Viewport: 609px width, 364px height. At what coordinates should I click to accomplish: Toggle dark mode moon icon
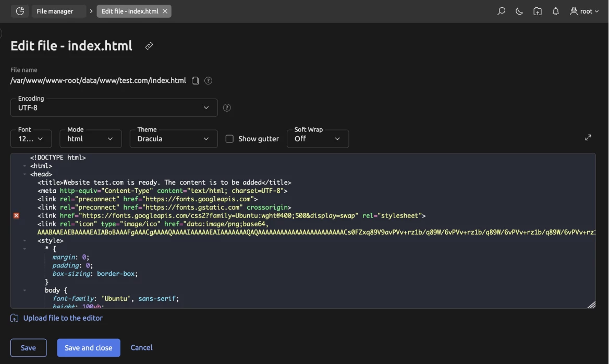coord(519,11)
